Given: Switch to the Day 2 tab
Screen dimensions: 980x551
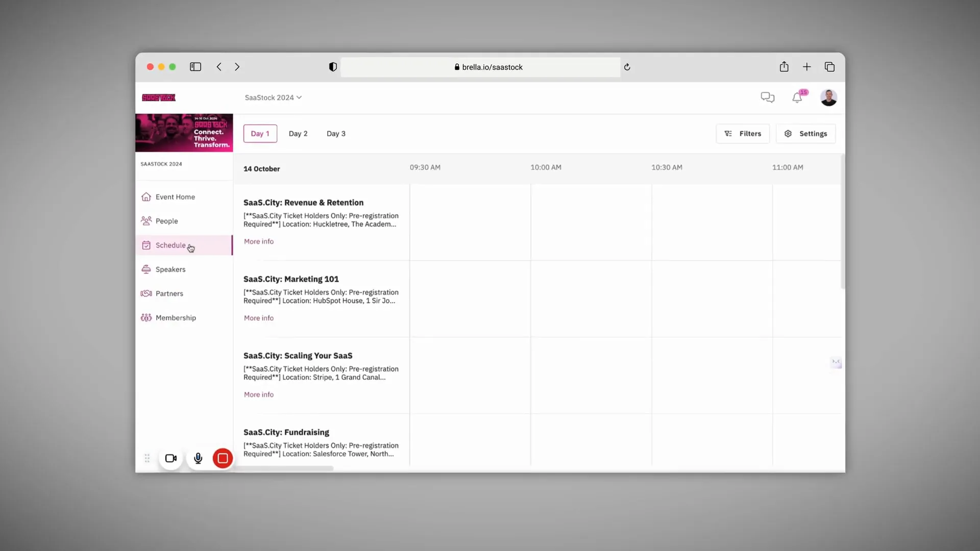Looking at the screenshot, I should point(298,134).
